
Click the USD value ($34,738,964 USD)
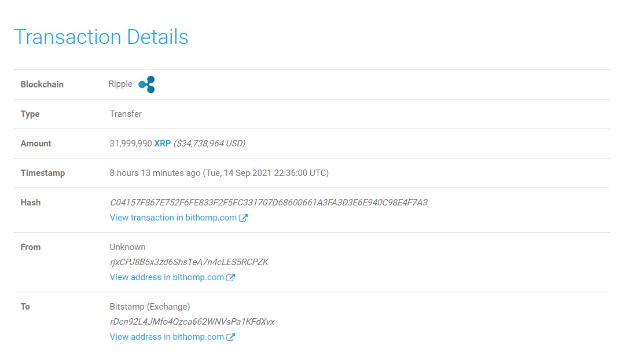pyautogui.click(x=209, y=144)
